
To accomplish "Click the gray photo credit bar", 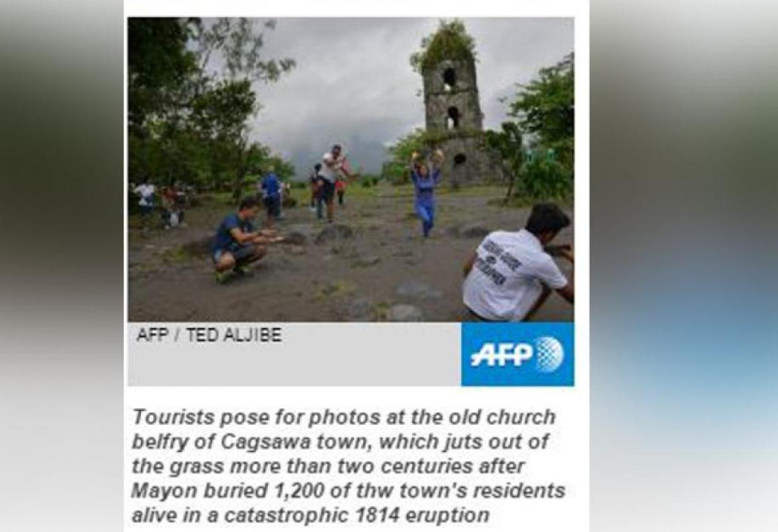I will pos(295,354).
